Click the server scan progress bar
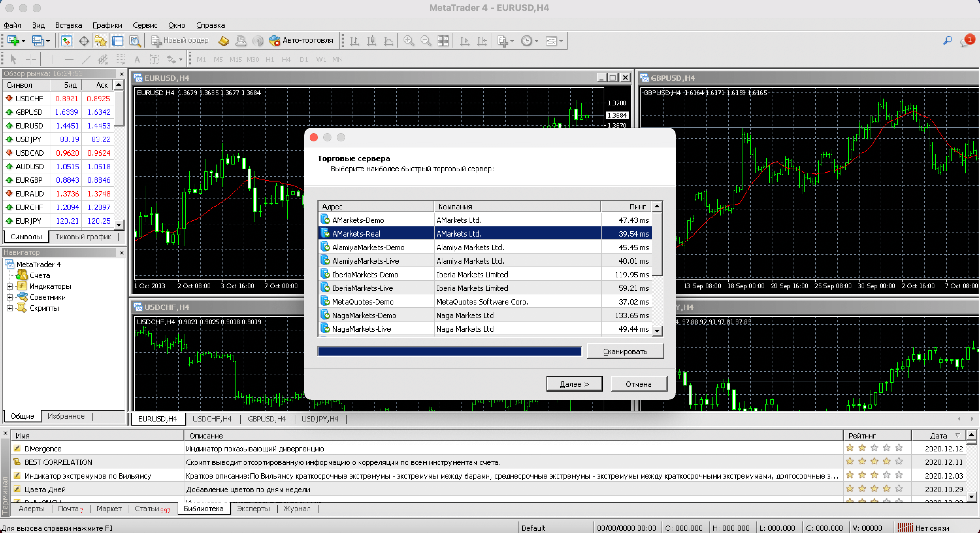Viewport: 980px width, 533px height. pos(450,351)
